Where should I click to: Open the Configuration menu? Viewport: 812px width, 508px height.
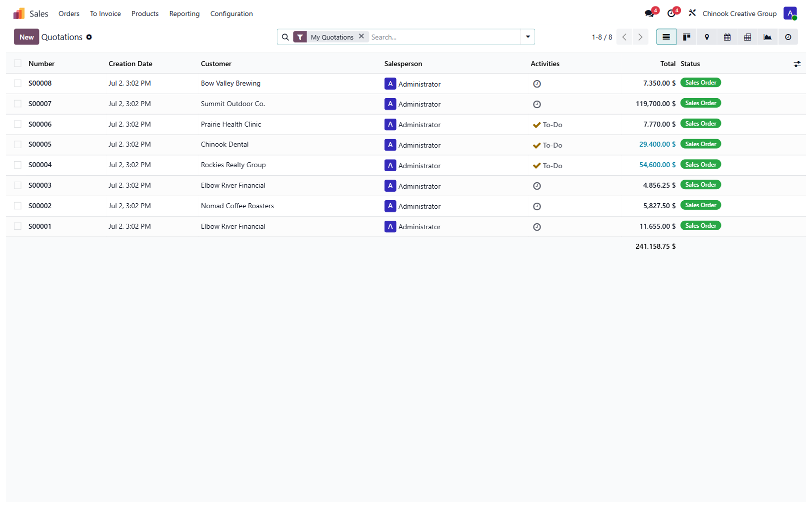[231, 14]
